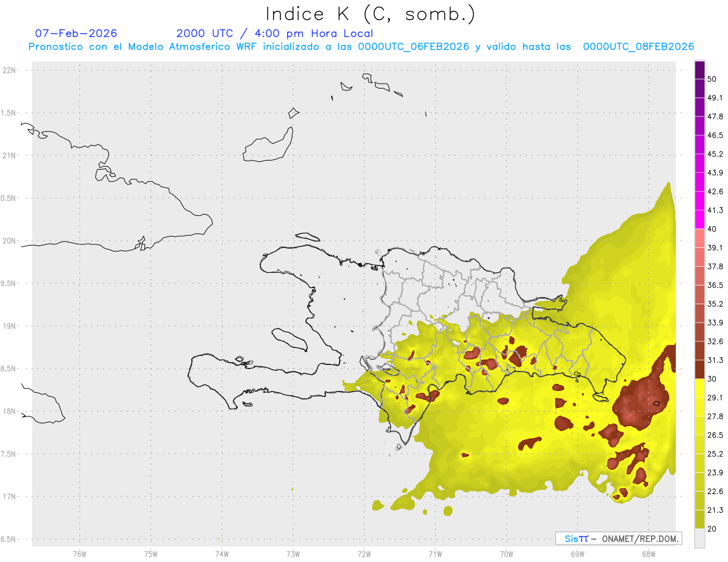This screenshot has width=728, height=562.
Task: Click the value 42.6 on the color scale
Action: [715, 192]
